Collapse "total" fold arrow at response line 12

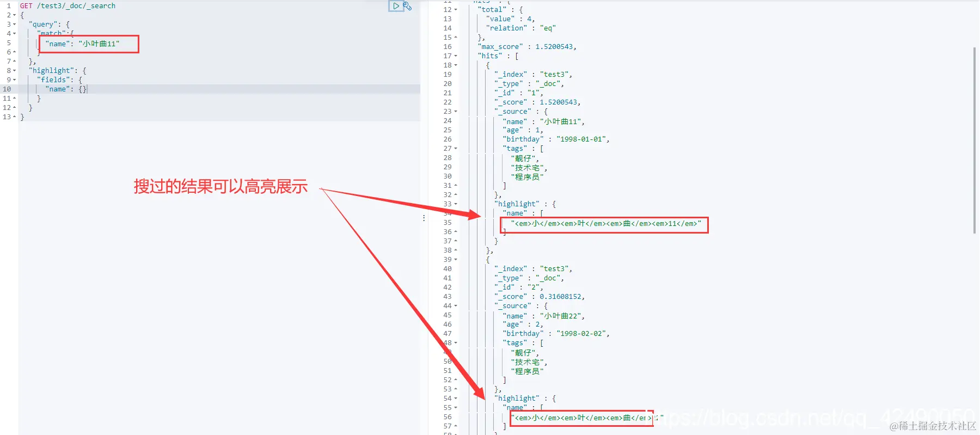[x=456, y=10]
